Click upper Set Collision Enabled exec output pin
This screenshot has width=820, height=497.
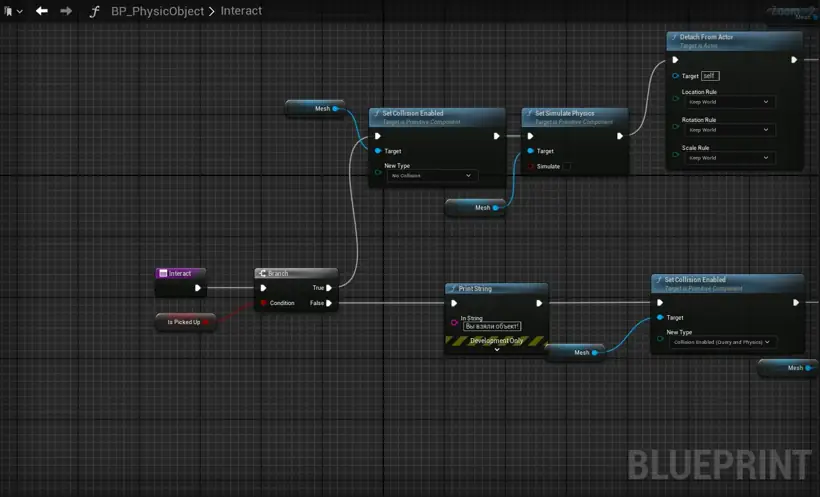point(497,136)
